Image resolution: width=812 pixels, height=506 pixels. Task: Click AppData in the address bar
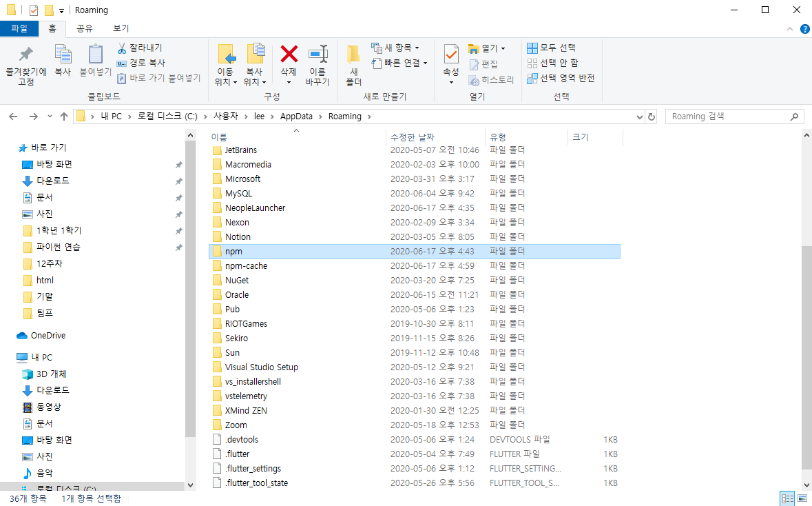pyautogui.click(x=296, y=117)
